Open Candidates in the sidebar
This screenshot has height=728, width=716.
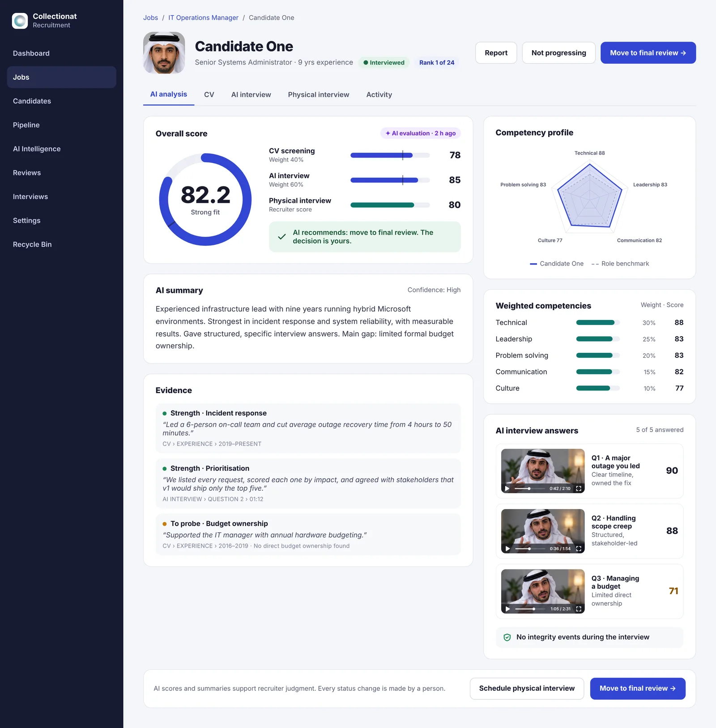62,101
